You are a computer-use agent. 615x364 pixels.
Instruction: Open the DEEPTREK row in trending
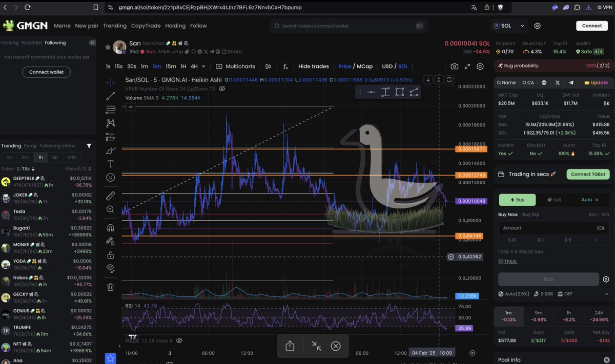point(47,182)
